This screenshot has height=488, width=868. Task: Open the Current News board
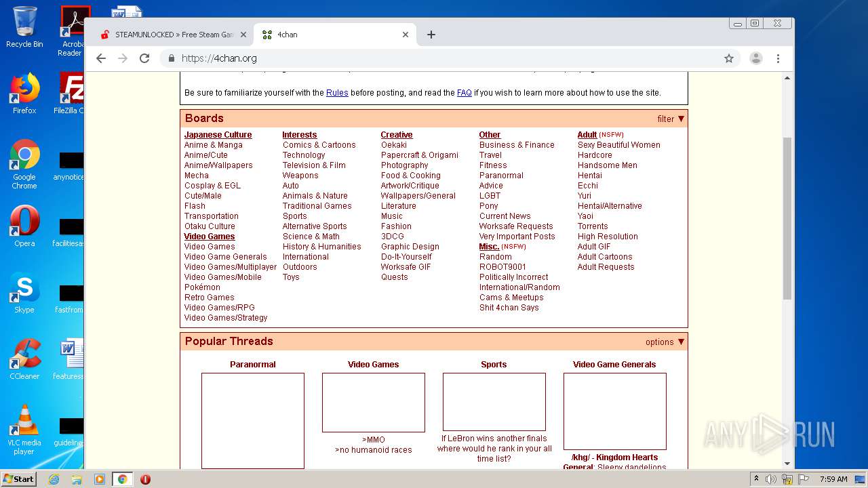505,216
